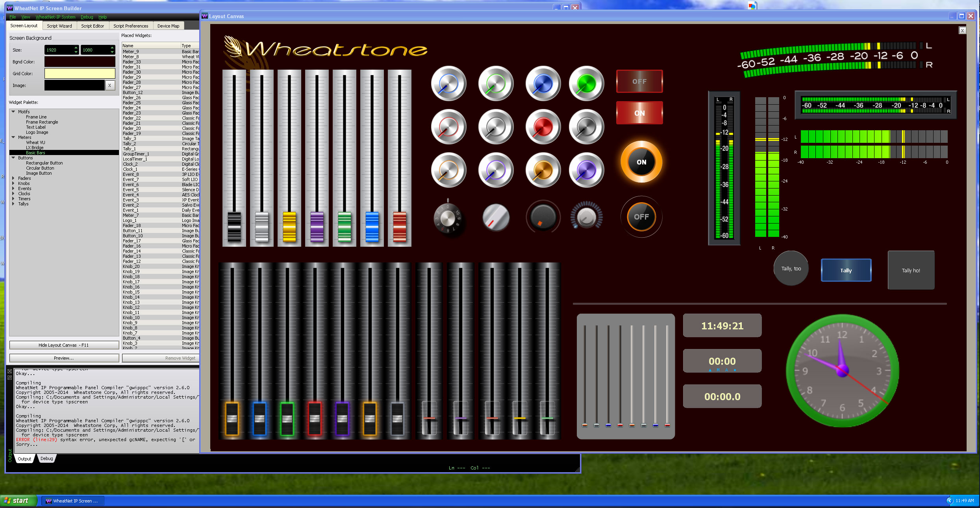This screenshot has height=508, width=980.
Task: Toggle the red rectangular ON button
Action: tap(639, 113)
